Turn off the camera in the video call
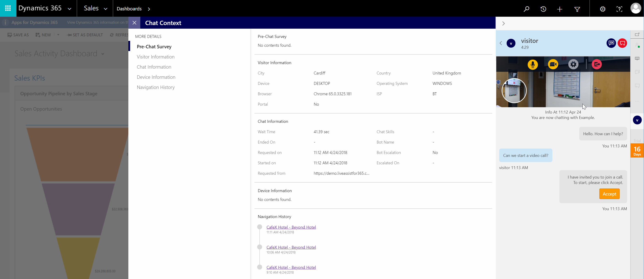 coord(553,64)
